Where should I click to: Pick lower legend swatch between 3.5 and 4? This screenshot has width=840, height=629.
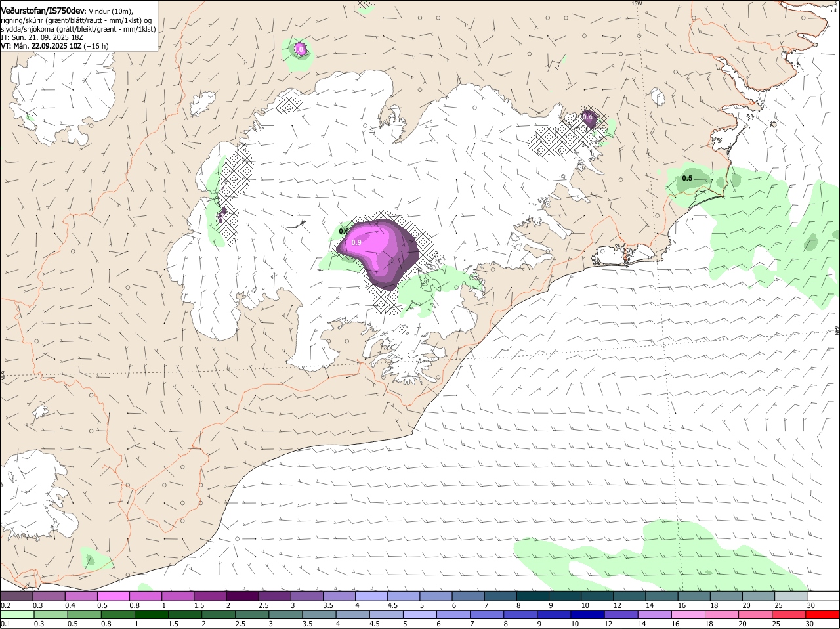[x=320, y=615]
